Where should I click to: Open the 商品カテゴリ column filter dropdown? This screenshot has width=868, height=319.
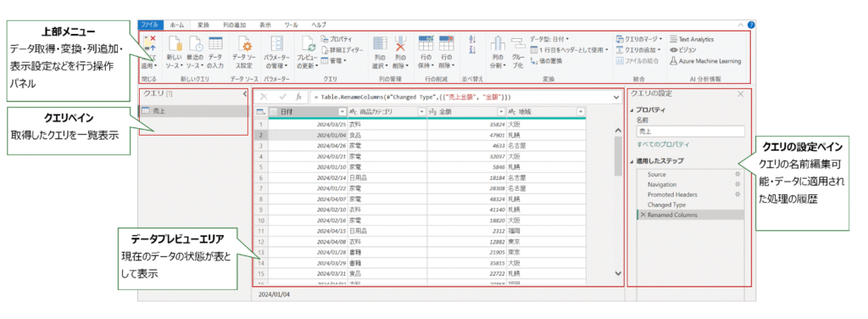point(422,111)
